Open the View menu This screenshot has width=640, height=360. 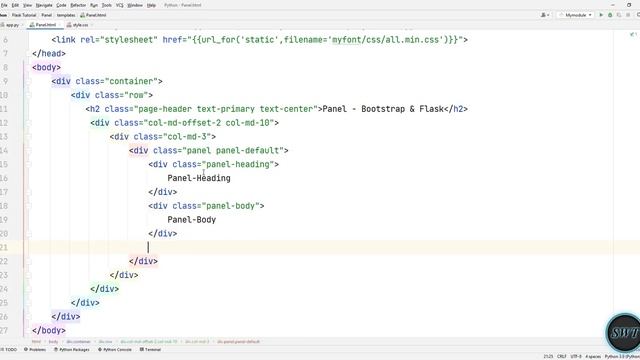click(x=27, y=5)
